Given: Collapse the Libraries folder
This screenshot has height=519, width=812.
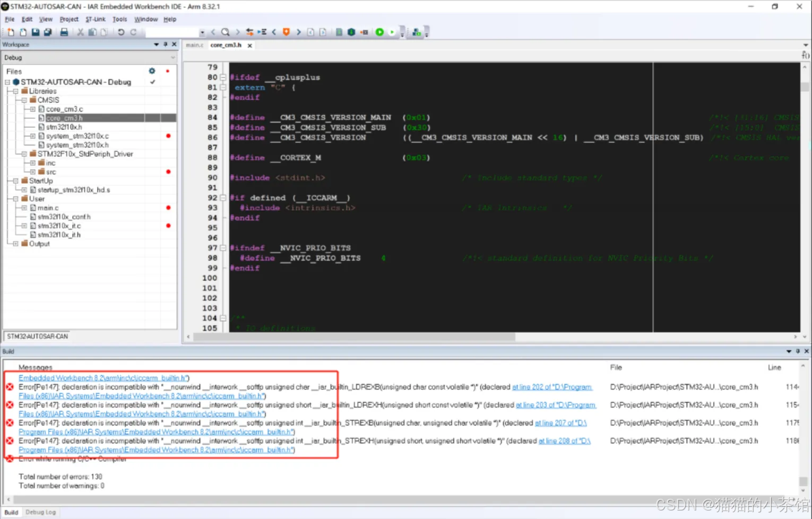Looking at the screenshot, I should [16, 91].
